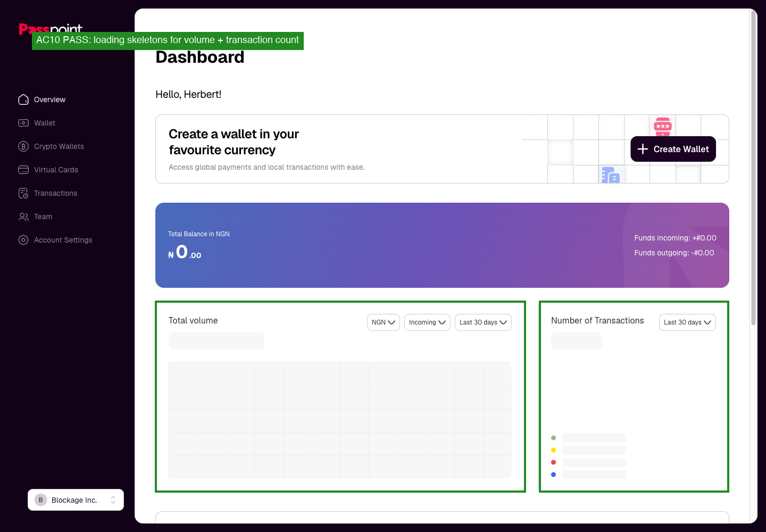Open the Incoming direction dropdown

click(427, 322)
